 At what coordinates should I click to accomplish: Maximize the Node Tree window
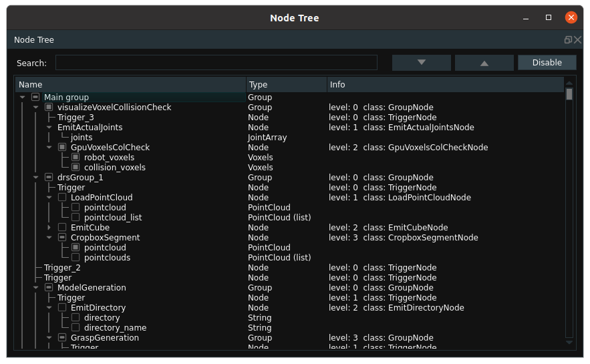tap(549, 17)
